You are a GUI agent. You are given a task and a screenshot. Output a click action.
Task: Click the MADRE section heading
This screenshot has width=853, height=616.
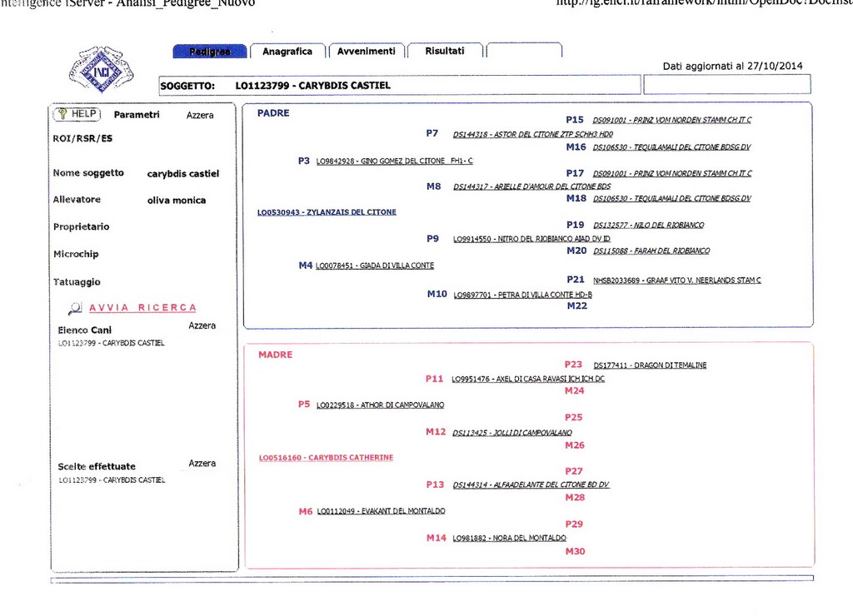click(275, 355)
